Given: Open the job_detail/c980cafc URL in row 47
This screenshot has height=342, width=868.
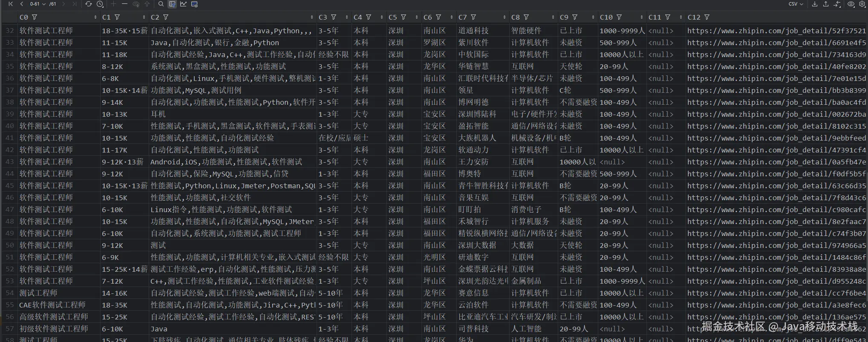Looking at the screenshot, I should 776,210.
